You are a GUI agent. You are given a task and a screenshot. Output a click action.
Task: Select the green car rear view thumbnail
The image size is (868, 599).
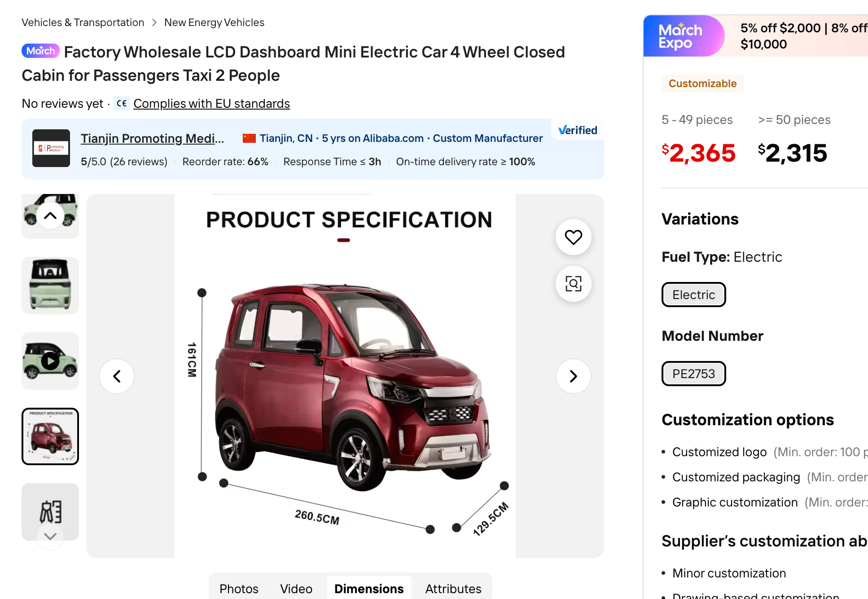coord(50,286)
